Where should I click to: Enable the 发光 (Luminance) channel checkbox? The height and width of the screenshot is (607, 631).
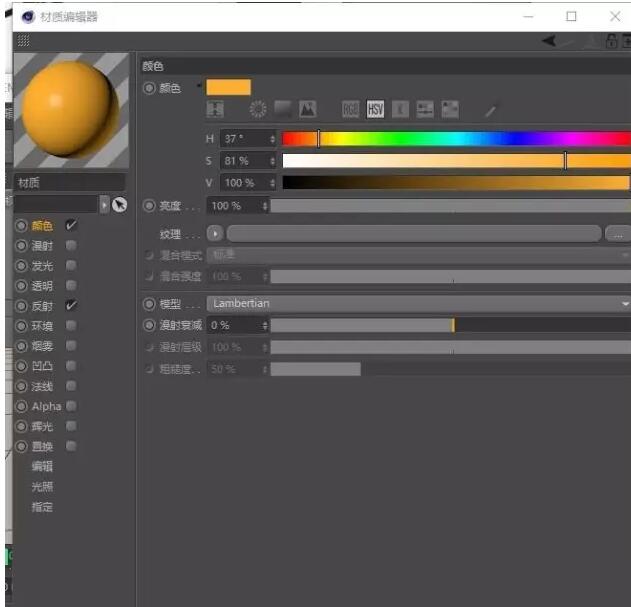click(x=71, y=266)
